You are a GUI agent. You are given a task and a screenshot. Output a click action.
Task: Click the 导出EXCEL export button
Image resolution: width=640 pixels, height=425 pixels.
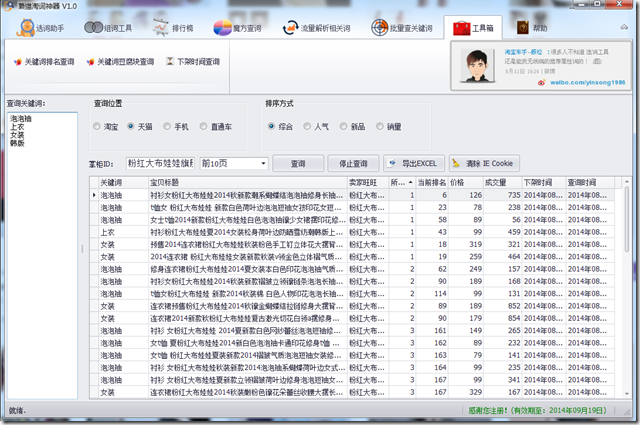coord(412,162)
